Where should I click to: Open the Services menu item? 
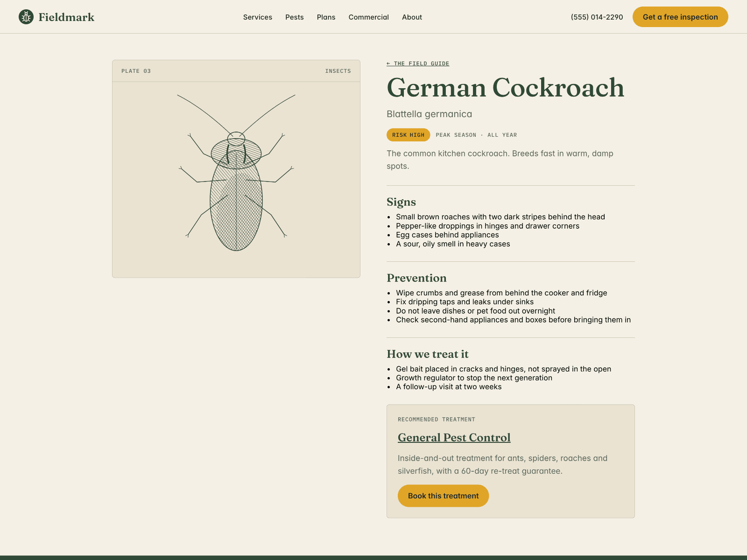[258, 17]
